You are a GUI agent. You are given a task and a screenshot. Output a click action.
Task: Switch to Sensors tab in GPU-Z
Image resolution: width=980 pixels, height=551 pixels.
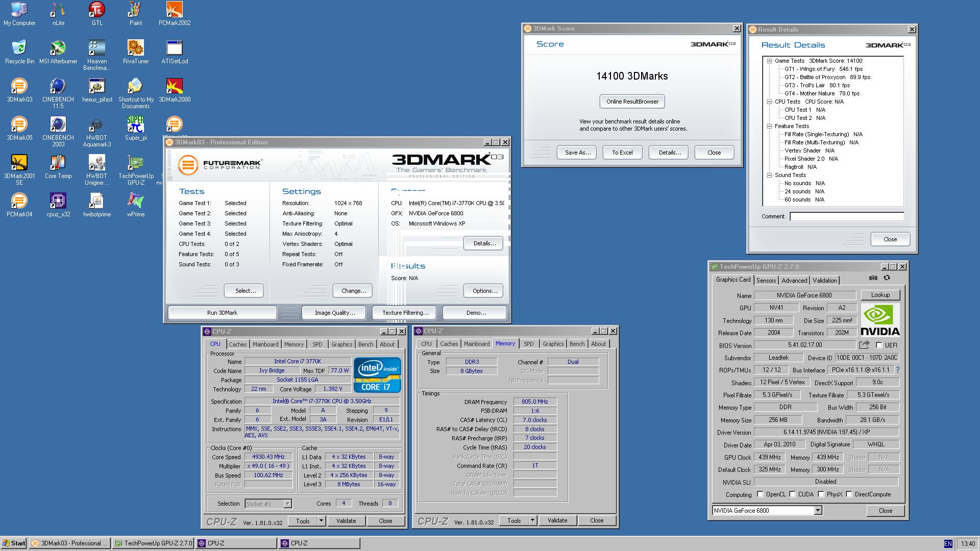click(x=766, y=281)
